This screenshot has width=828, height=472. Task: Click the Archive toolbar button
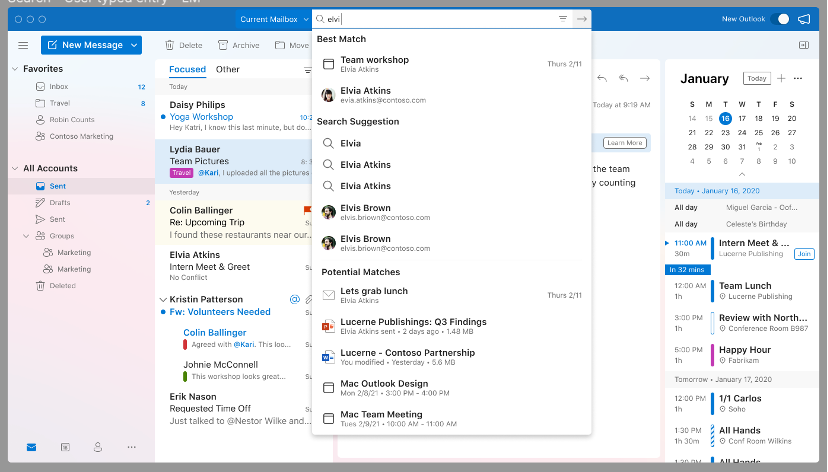click(239, 45)
